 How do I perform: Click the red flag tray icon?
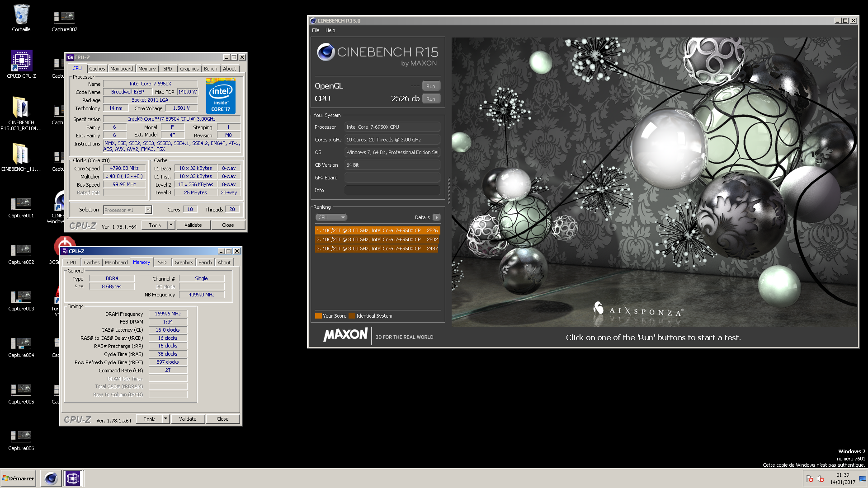tap(810, 479)
